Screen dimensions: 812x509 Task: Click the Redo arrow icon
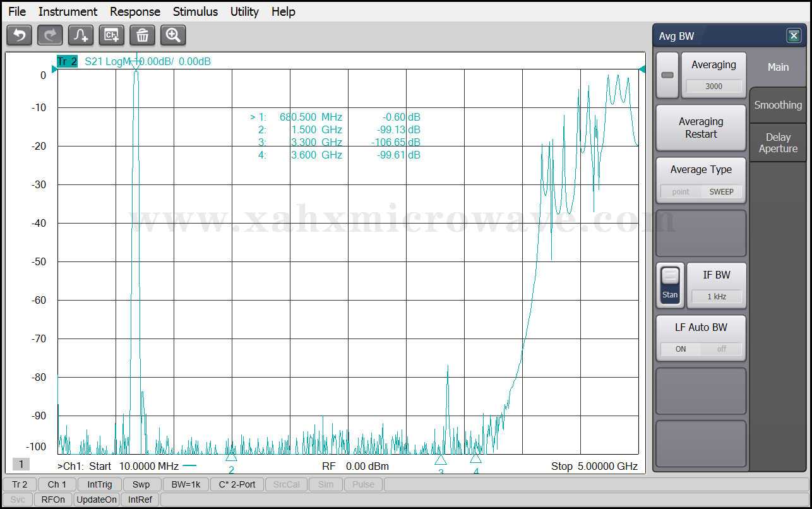pos(50,35)
